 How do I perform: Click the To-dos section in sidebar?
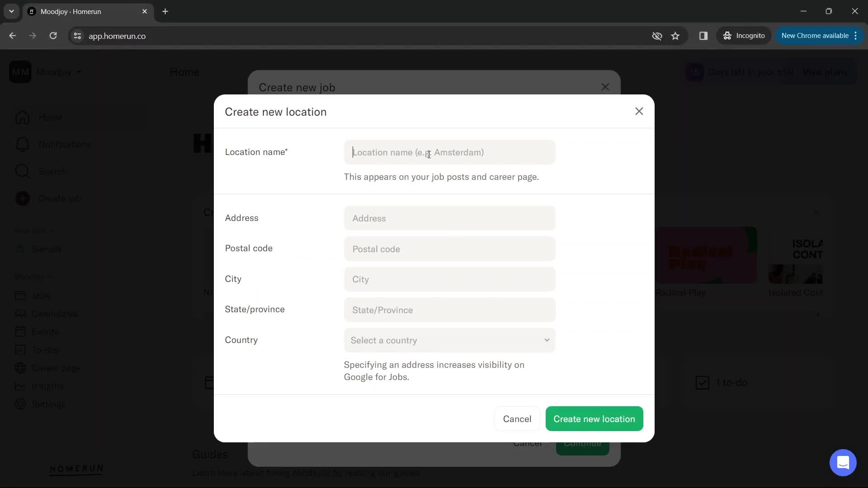45,350
